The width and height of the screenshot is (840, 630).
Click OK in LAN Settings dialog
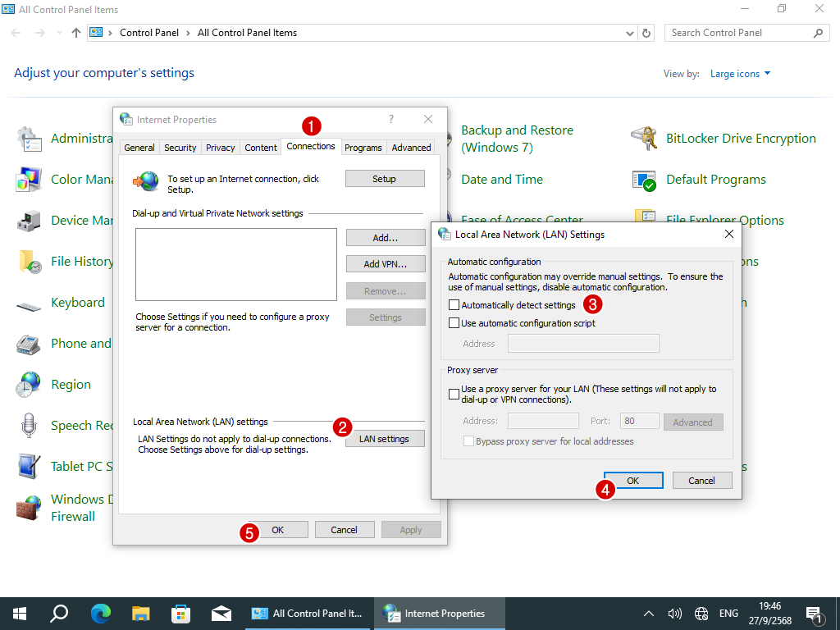pyautogui.click(x=633, y=481)
